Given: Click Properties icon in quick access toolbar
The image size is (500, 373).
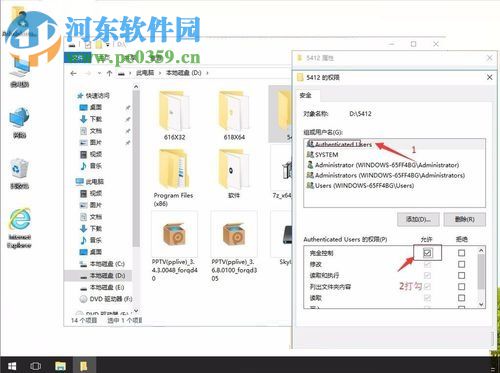Looking at the screenshot, I should click(x=88, y=44).
